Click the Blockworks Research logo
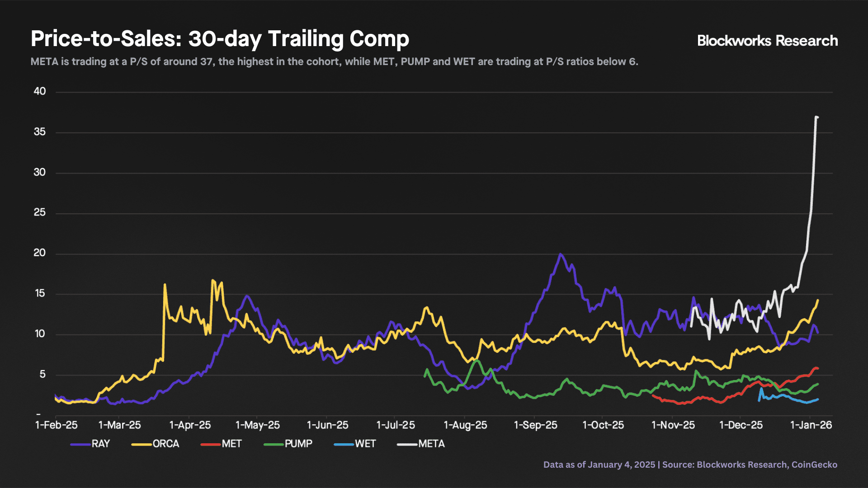 (x=767, y=41)
